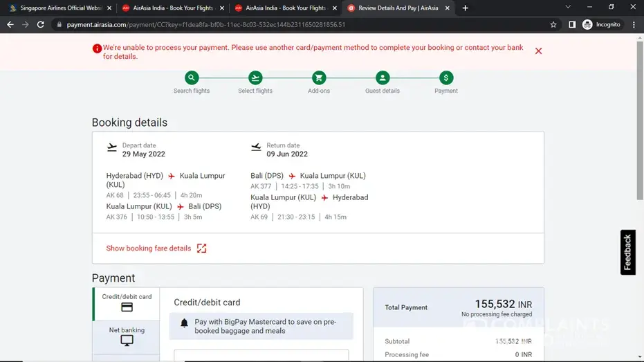644x362 pixels.
Task: Click the 'No processing fee charged' note
Action: pyautogui.click(x=497, y=314)
